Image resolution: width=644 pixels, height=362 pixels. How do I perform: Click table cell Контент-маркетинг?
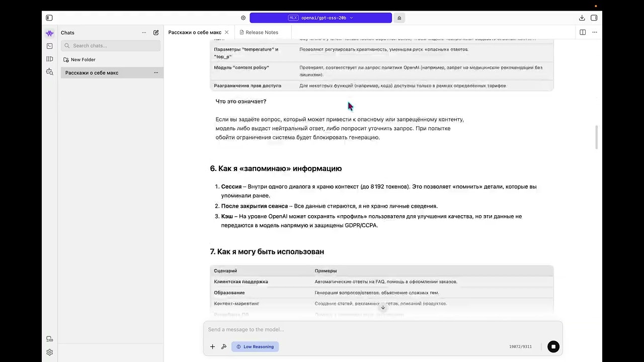pyautogui.click(x=236, y=304)
